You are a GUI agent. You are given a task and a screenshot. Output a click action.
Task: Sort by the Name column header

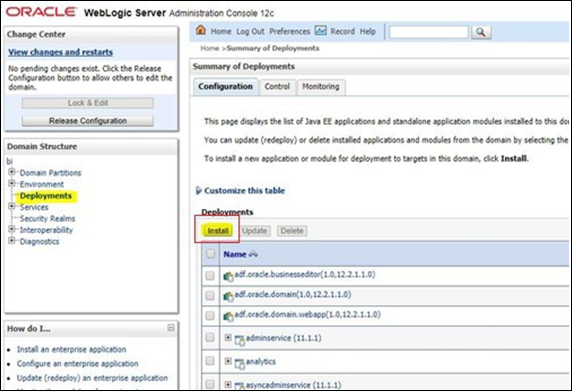[x=235, y=254]
